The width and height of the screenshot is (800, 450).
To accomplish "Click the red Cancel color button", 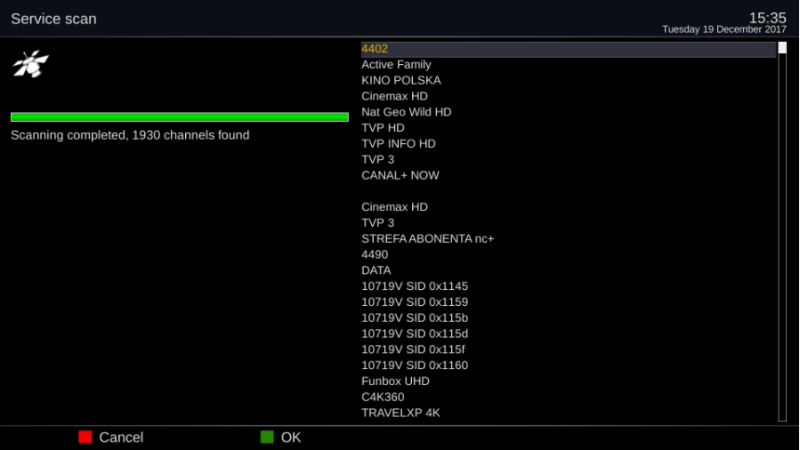I will pyautogui.click(x=85, y=437).
